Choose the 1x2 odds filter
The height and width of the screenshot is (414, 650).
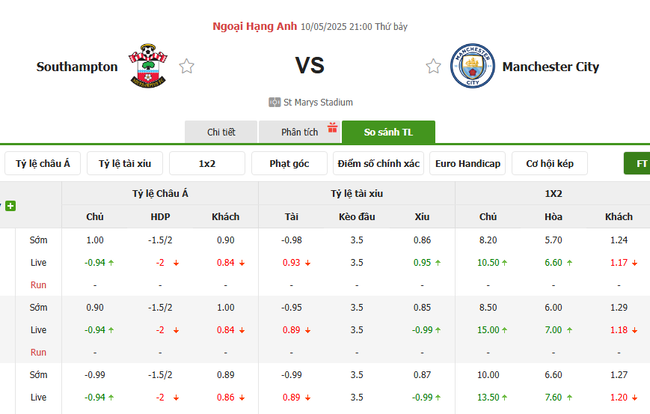207,163
